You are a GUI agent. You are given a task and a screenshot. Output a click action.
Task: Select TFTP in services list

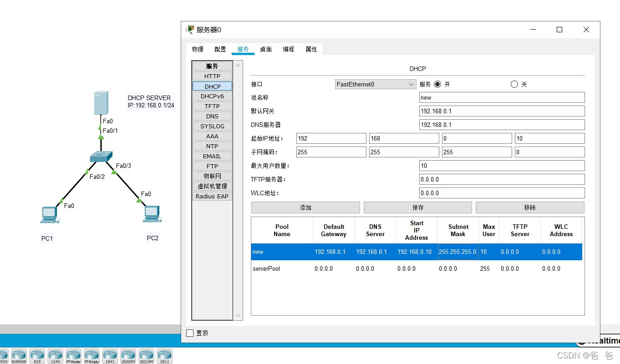coord(212,106)
